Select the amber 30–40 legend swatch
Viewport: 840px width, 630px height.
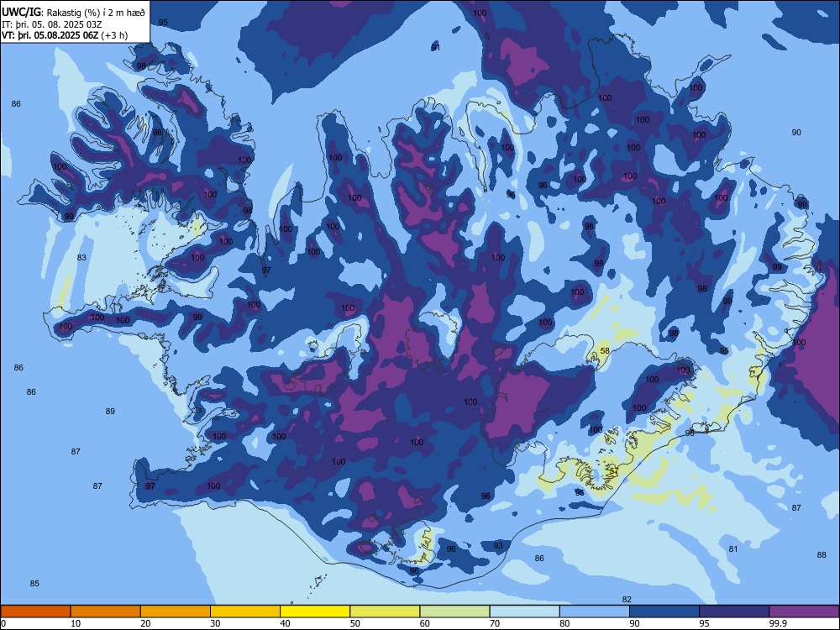pyautogui.click(x=245, y=612)
